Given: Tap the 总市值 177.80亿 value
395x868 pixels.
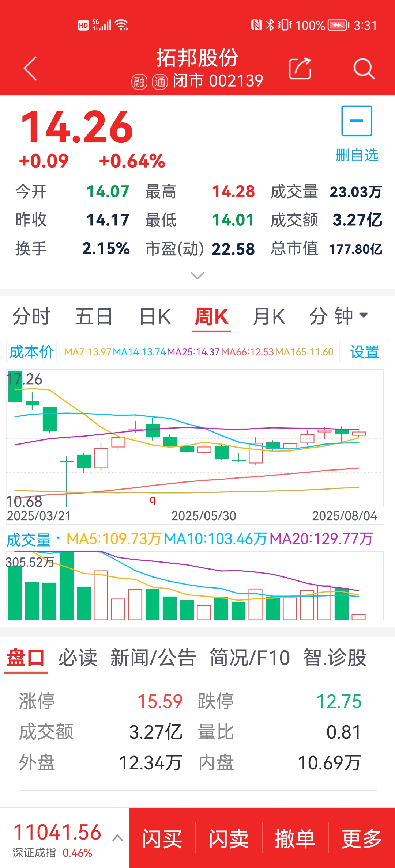Looking at the screenshot, I should 355,249.
